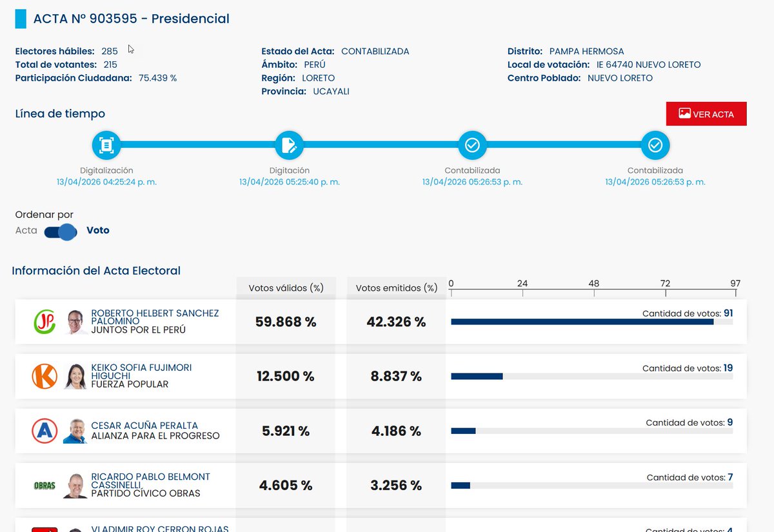This screenshot has height=532, width=774.
Task: Click Keiko Fujimori candidate photo
Action: click(75, 377)
